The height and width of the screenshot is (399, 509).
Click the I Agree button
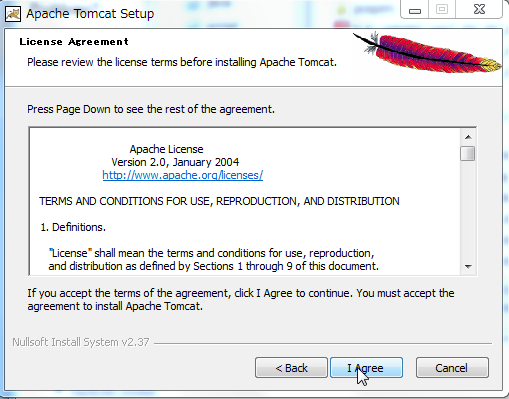(x=366, y=368)
